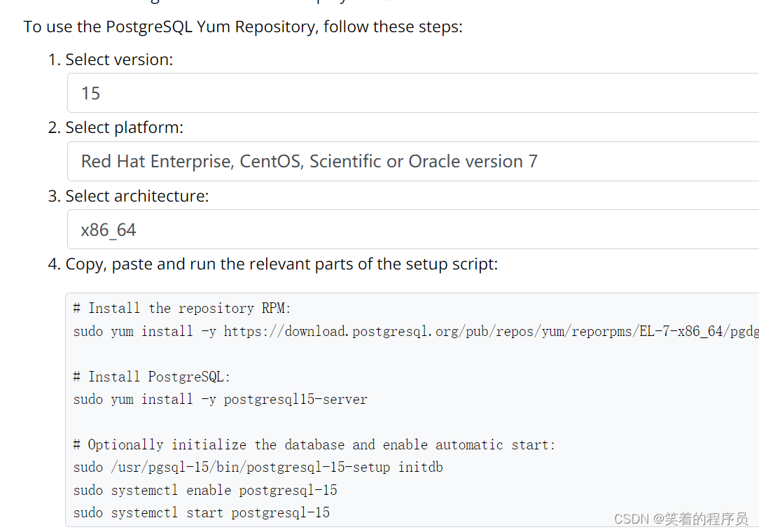Click the 'sudo systemctl enable postgresql-15' line
Viewport: 759px width, 532px height.
[x=205, y=491]
